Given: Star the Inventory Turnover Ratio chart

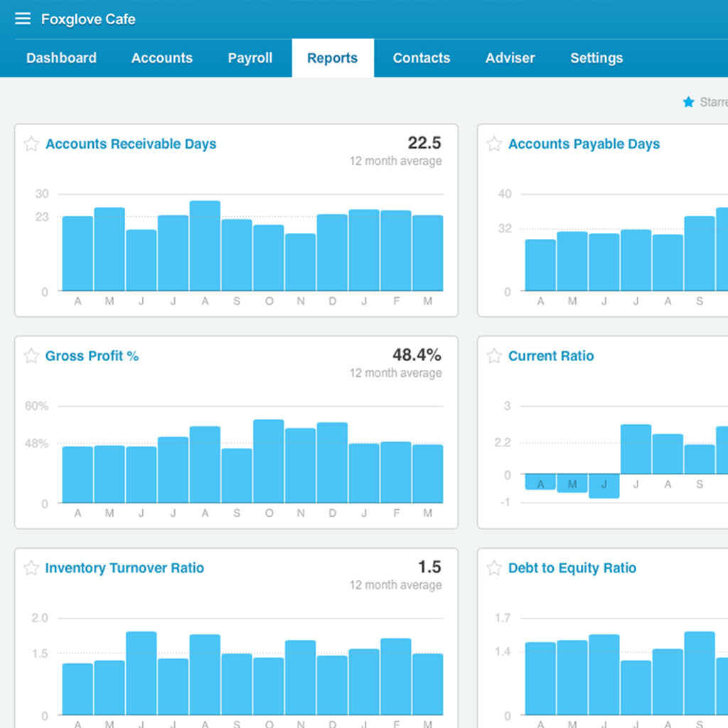Looking at the screenshot, I should [x=30, y=568].
